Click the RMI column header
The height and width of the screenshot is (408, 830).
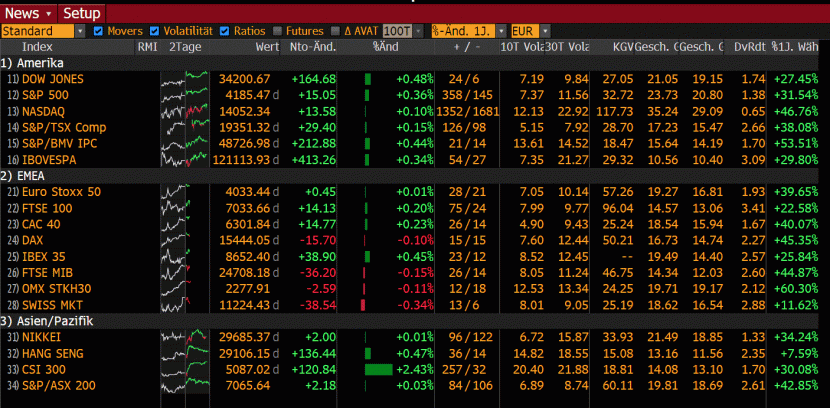pos(148,47)
